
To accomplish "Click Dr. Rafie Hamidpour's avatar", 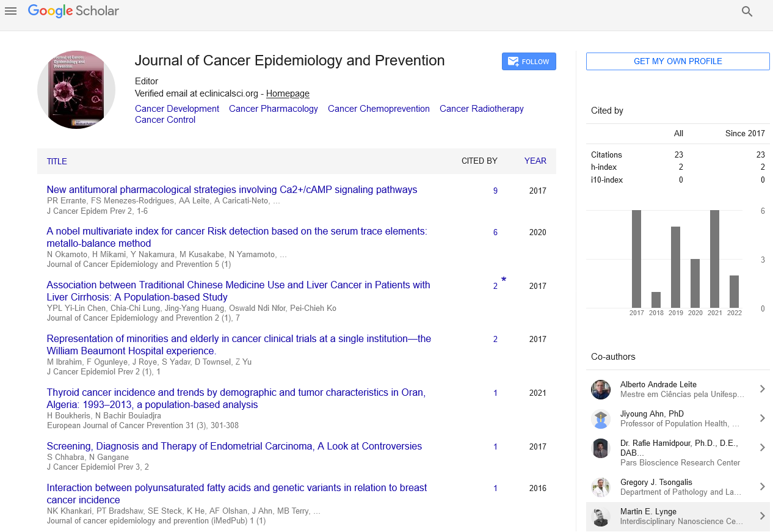I will tap(601, 448).
